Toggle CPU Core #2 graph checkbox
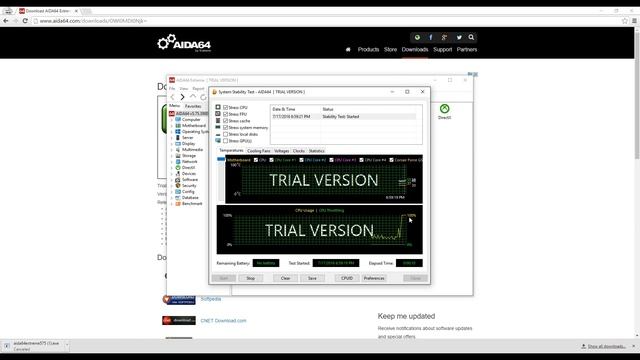Viewport: 640px width, 360px height. 301,160
